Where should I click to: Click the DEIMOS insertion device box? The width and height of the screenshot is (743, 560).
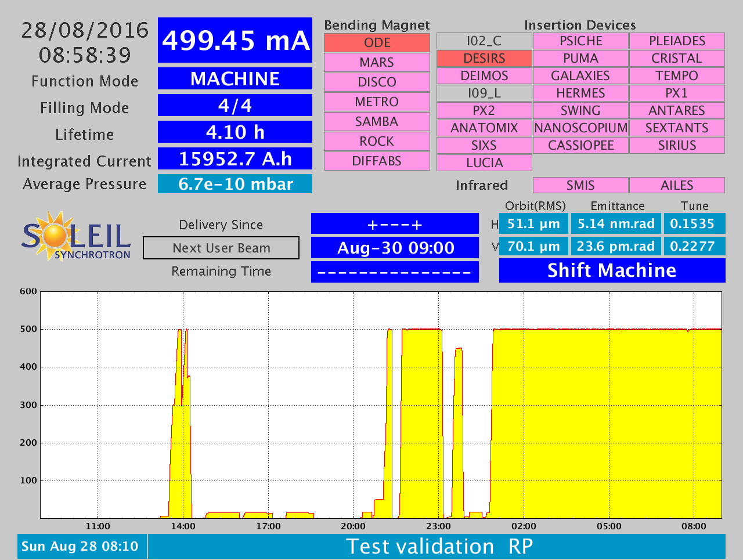point(484,76)
